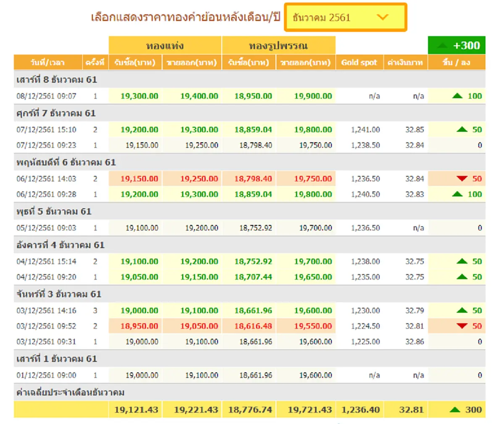Click the ครั้งที่ column header
The image size is (504, 424).
[x=95, y=62]
